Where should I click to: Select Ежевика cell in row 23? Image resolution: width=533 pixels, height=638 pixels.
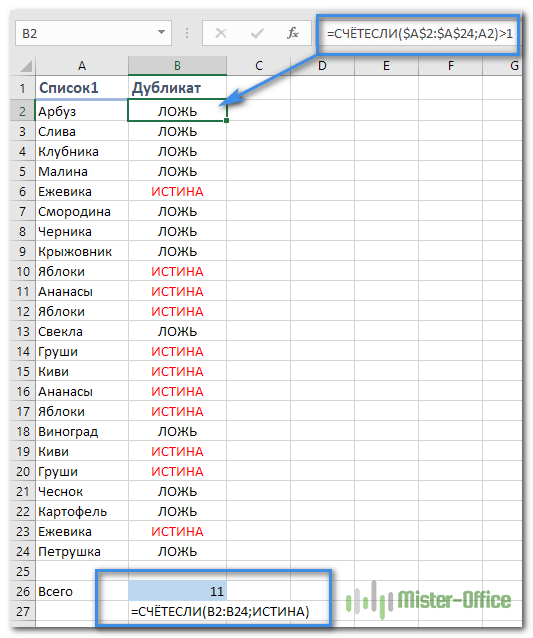(82, 531)
